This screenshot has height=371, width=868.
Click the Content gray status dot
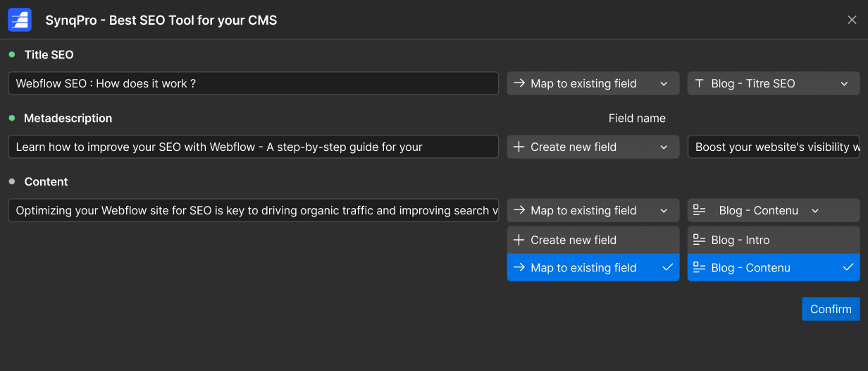[x=12, y=181]
